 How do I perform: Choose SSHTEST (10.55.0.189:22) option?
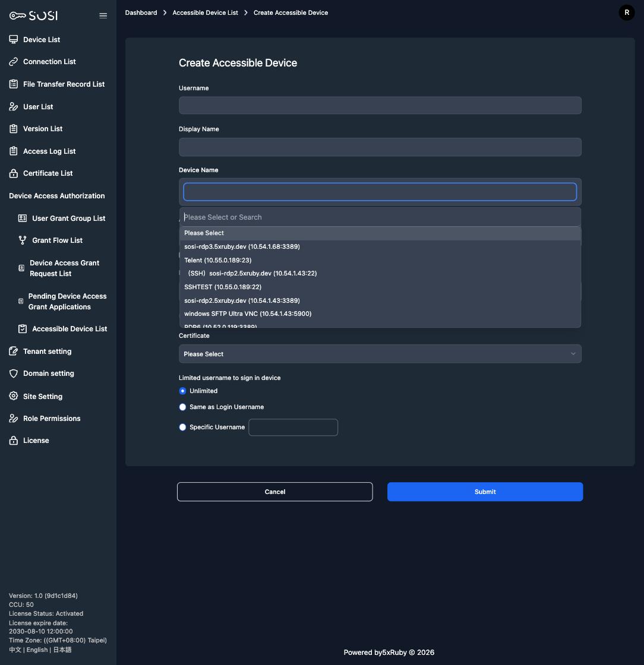click(x=380, y=287)
